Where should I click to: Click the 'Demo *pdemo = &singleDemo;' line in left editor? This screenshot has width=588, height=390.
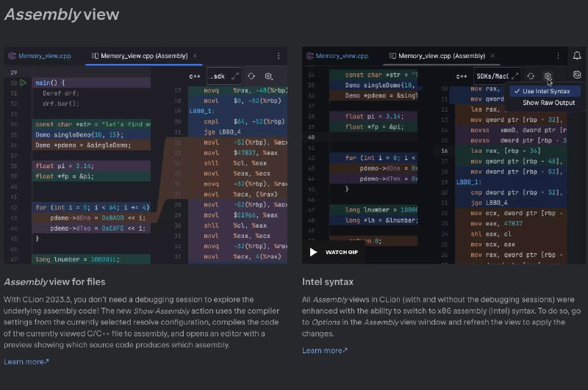[83, 145]
